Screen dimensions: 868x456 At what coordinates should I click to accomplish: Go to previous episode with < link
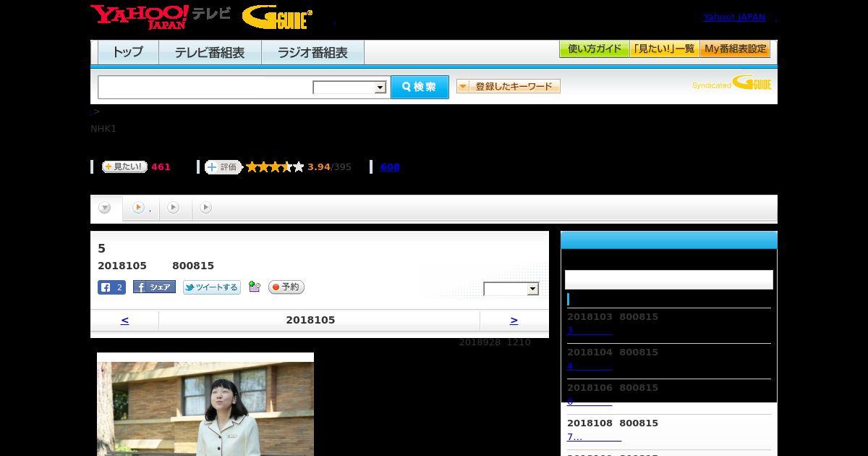124,320
